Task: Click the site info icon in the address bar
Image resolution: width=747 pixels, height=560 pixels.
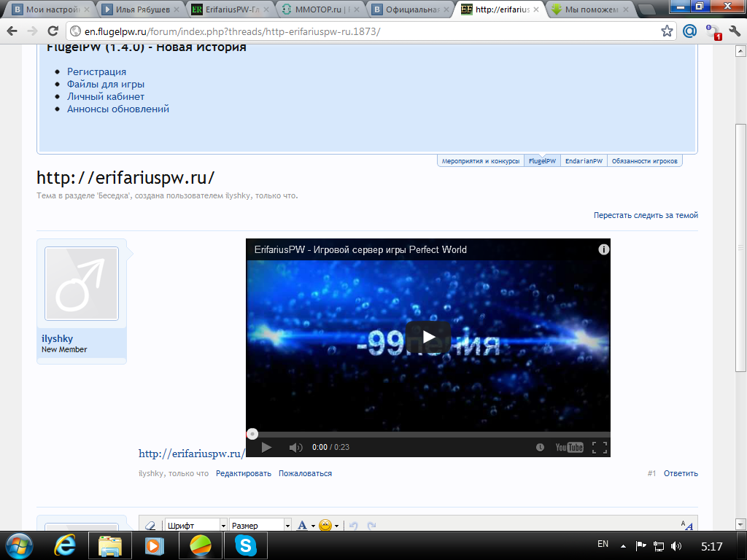Action: point(75,31)
